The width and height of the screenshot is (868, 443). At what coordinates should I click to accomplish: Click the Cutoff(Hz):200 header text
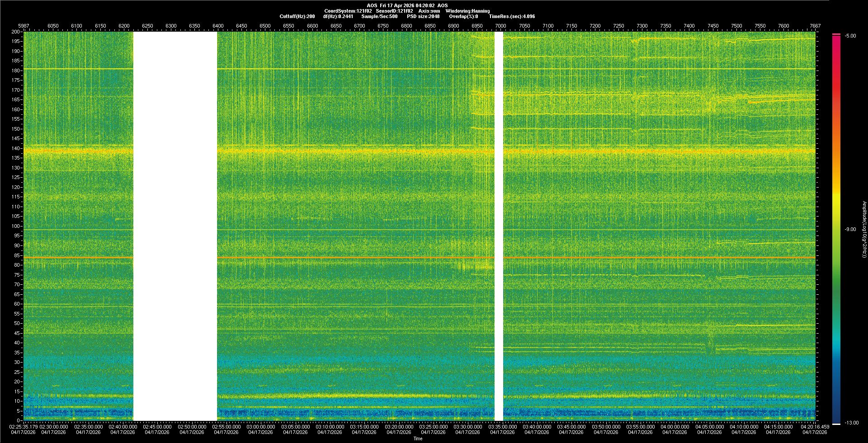coord(297,16)
